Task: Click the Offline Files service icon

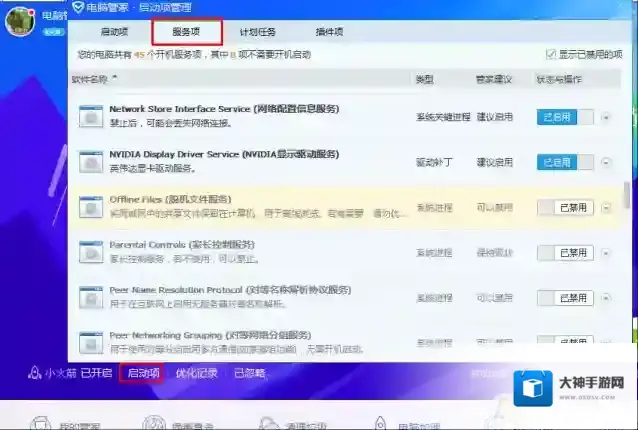Action: point(91,207)
